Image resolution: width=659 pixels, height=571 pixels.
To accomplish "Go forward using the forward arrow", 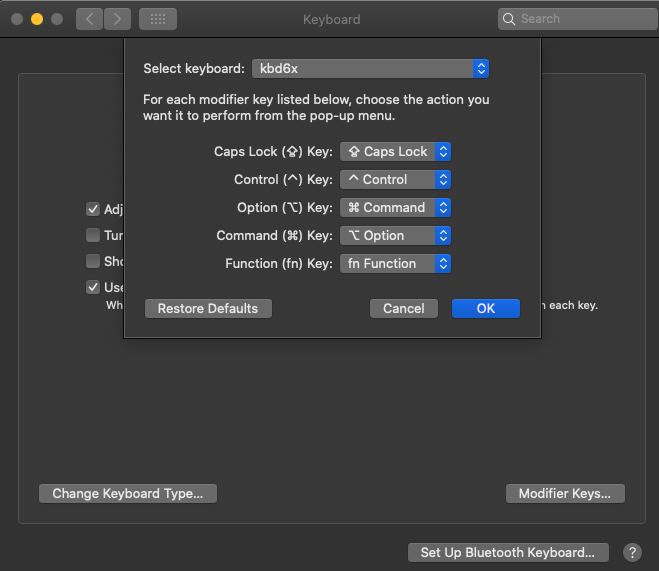I will (117, 19).
